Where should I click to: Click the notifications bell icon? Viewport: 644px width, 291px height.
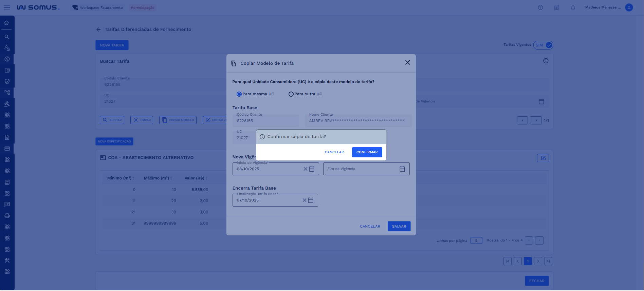[573, 7]
